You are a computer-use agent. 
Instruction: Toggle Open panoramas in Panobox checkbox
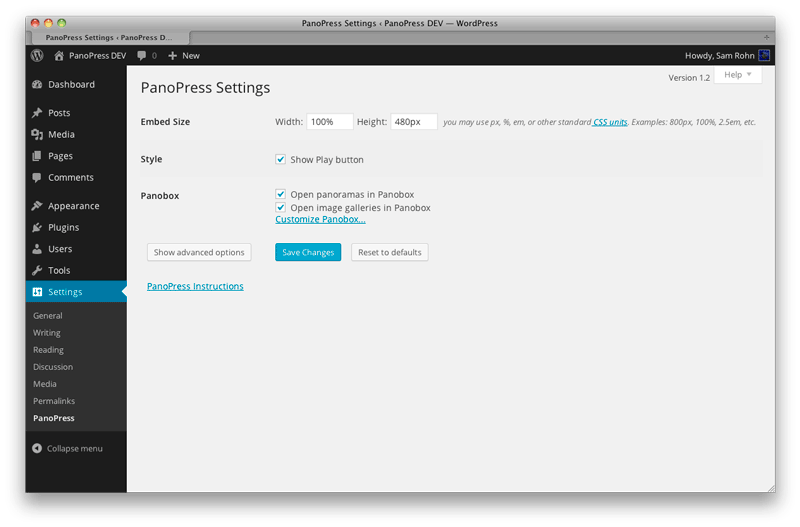281,194
